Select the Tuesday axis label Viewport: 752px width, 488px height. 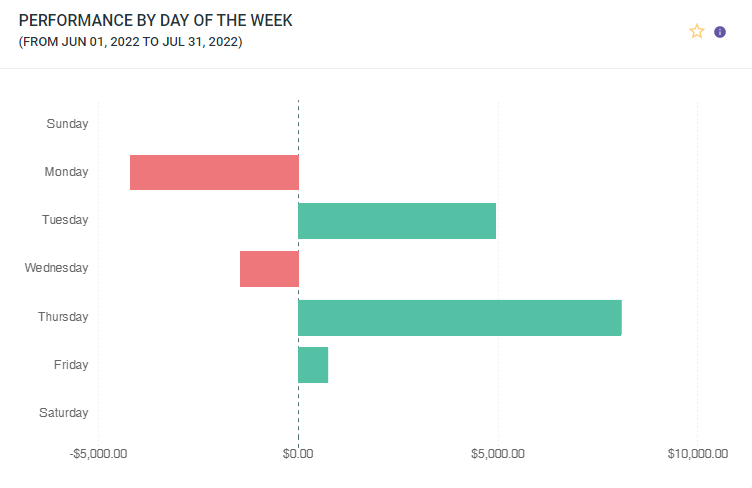point(65,220)
